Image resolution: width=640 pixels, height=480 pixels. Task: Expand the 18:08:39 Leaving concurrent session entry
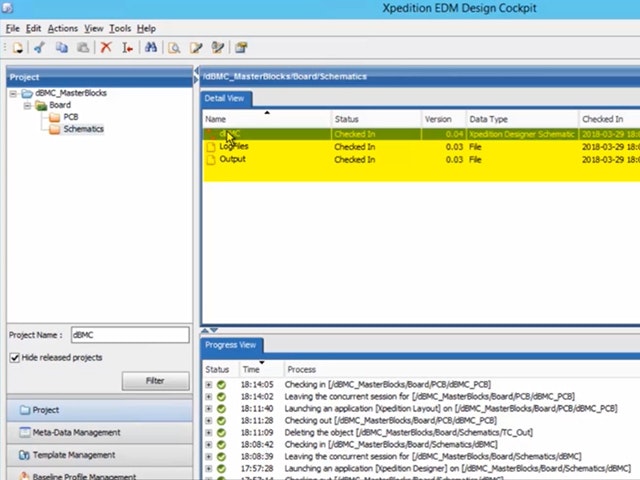[209, 456]
